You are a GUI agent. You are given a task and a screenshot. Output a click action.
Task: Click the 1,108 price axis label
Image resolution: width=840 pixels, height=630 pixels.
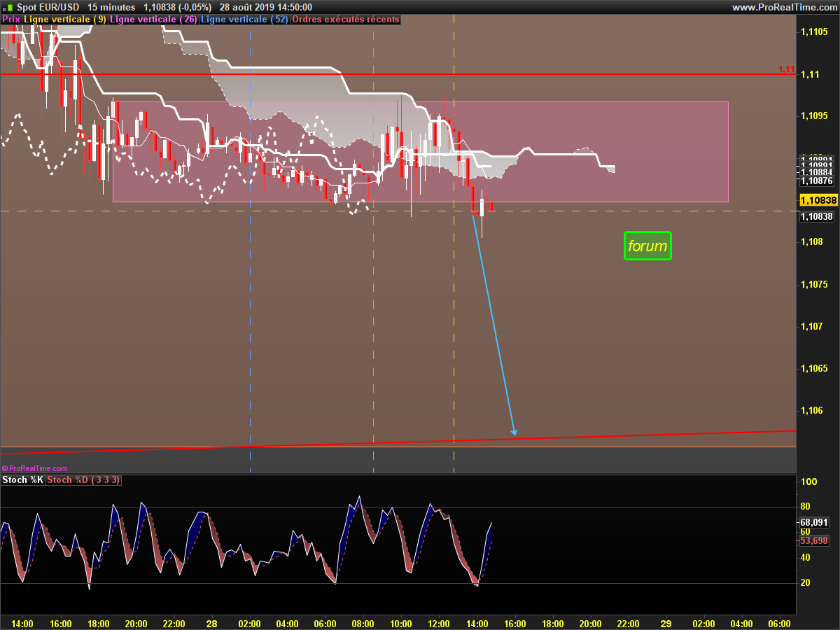[x=812, y=242]
